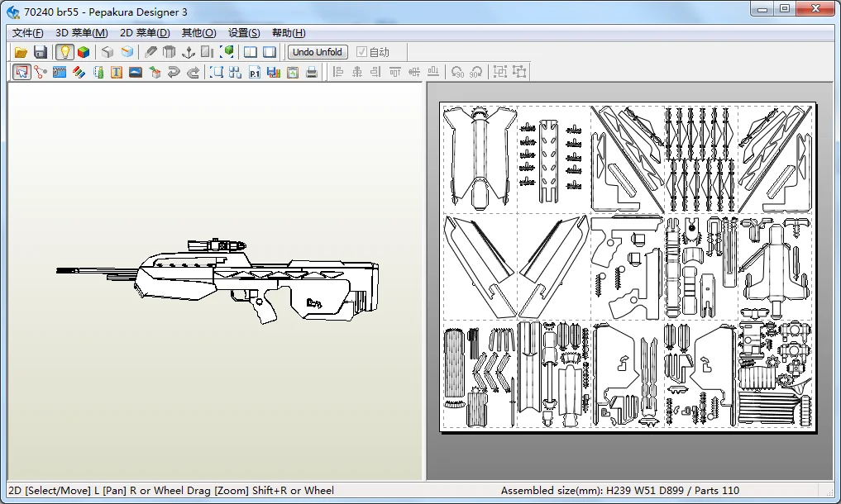Click the right-hand rotate 90 degrees icon
Viewport: 841px width, 504px height.
click(x=476, y=72)
